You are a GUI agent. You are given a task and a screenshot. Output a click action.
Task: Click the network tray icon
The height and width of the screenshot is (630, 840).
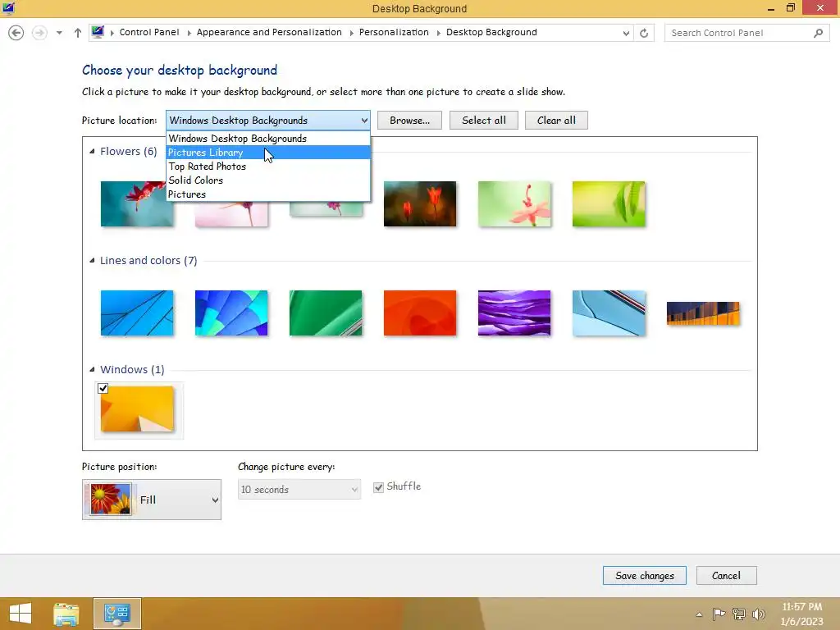click(739, 614)
